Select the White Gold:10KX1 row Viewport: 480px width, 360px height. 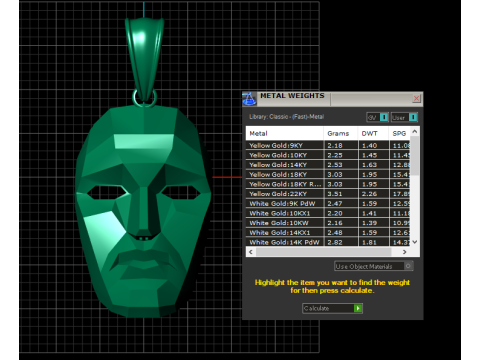coord(328,213)
